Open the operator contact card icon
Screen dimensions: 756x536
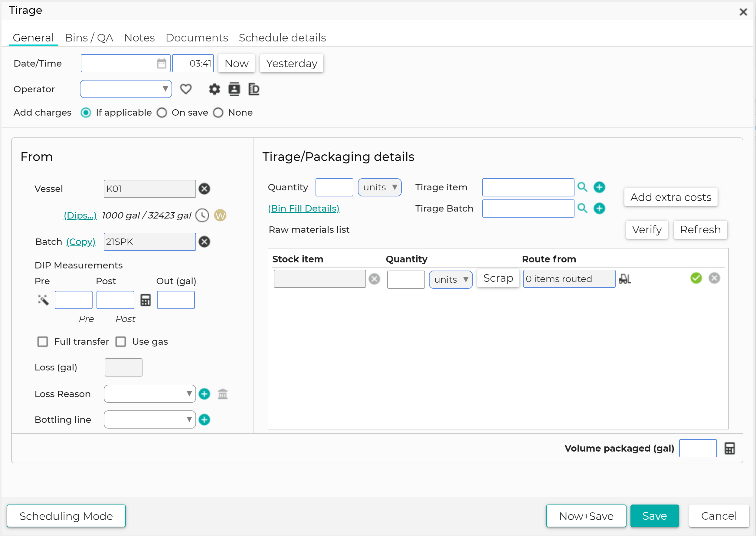[234, 89]
